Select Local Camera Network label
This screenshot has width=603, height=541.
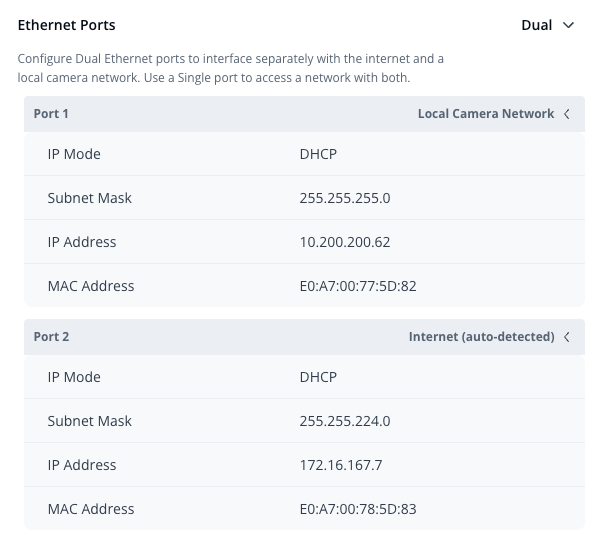pos(485,114)
